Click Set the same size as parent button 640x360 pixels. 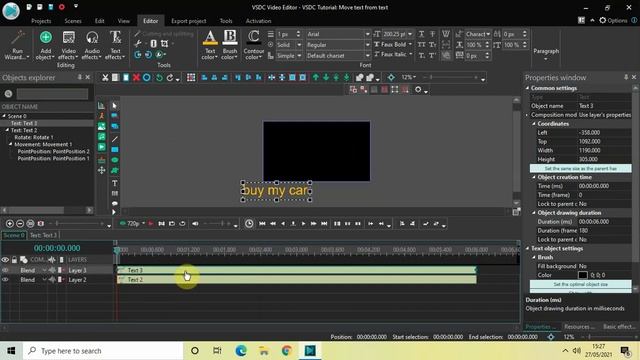(x=580, y=168)
